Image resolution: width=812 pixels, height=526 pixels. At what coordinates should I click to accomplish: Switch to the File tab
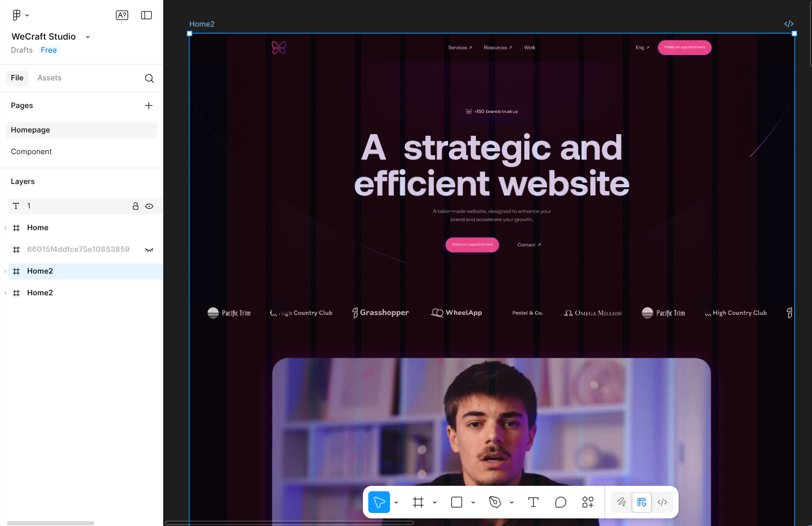(x=17, y=78)
